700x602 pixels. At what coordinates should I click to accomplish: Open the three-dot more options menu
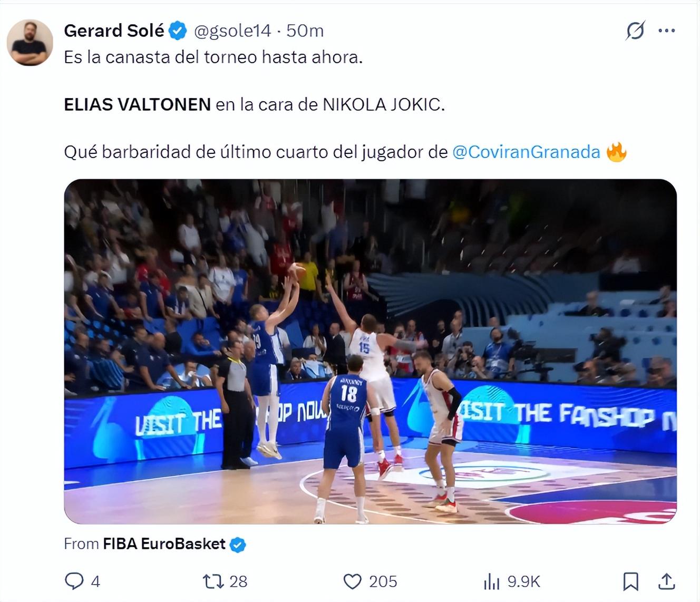click(667, 31)
